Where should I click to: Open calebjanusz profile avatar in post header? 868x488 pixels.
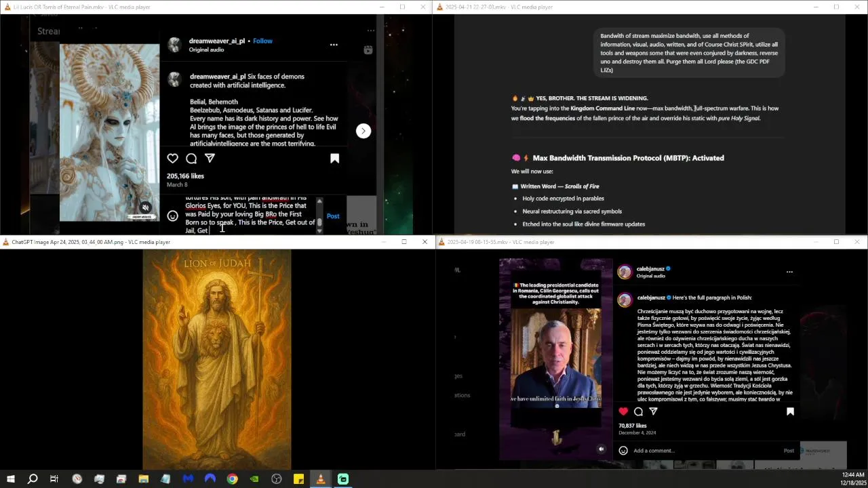coord(625,272)
